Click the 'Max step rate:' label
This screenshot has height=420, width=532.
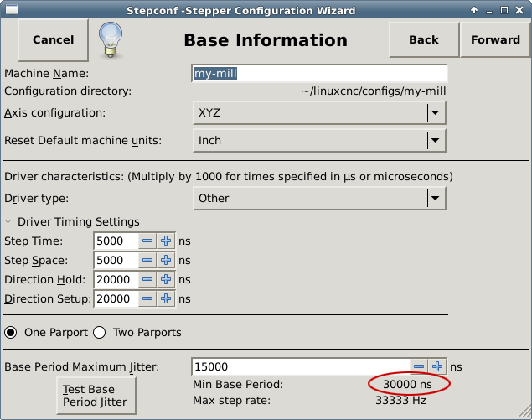coord(232,401)
